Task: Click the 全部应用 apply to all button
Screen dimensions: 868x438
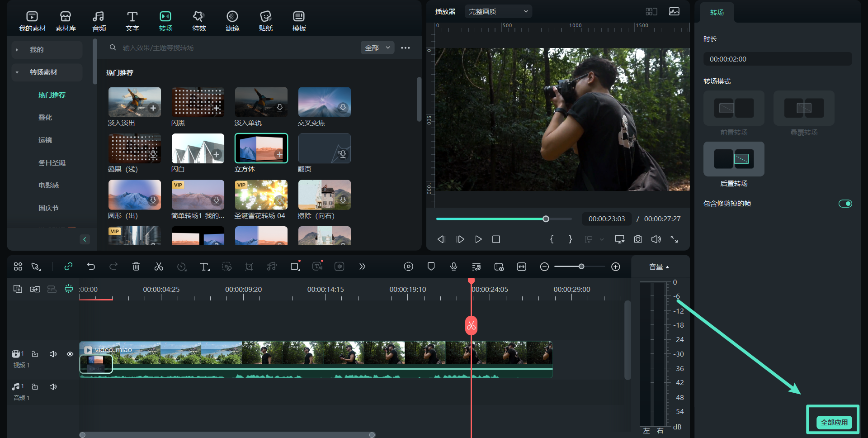Action: (834, 423)
